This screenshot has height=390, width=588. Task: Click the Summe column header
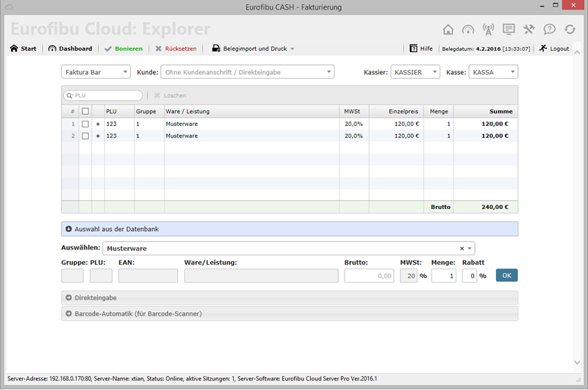point(486,112)
